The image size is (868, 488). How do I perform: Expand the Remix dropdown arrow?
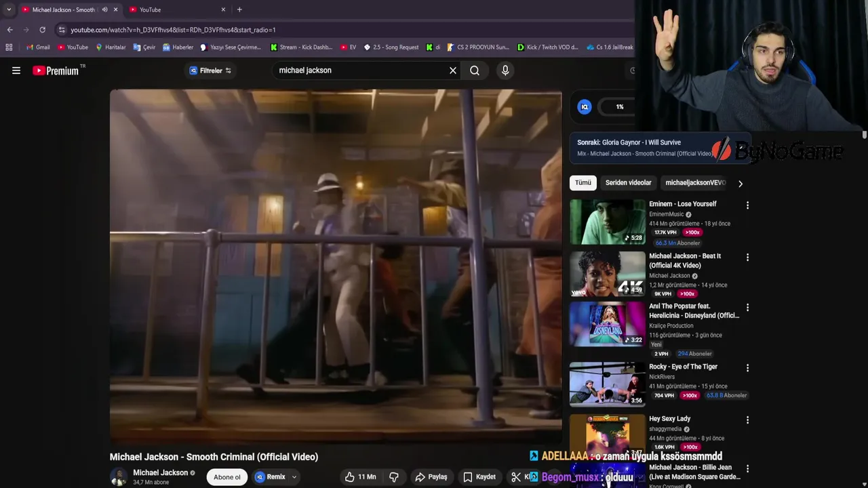294,477
